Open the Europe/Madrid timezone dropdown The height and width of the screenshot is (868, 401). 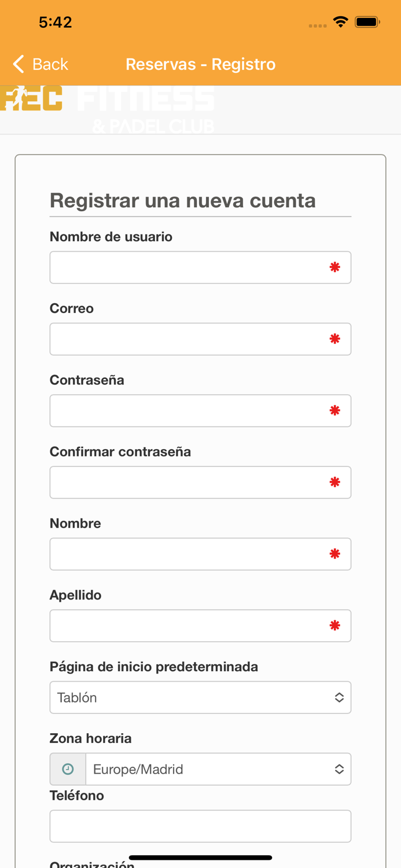coord(219,769)
